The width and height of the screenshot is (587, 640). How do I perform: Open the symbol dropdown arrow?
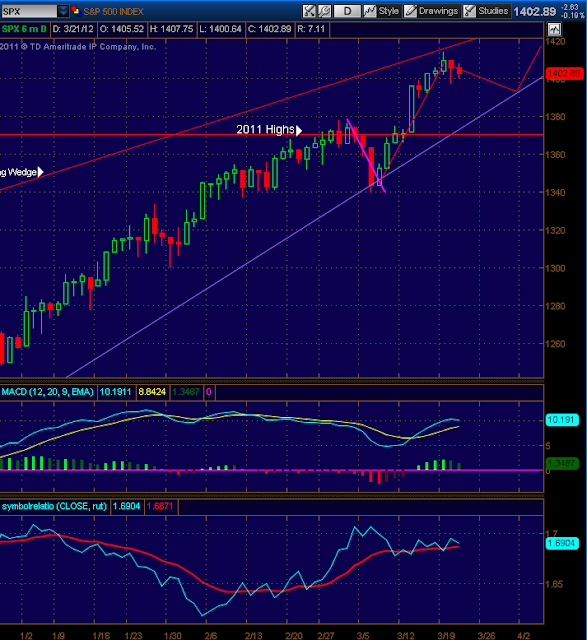[x=63, y=11]
